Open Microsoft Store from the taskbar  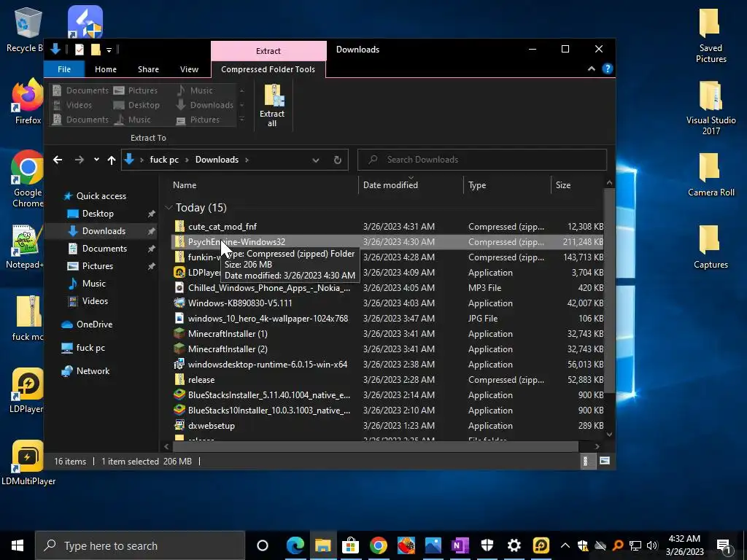tap(351, 545)
